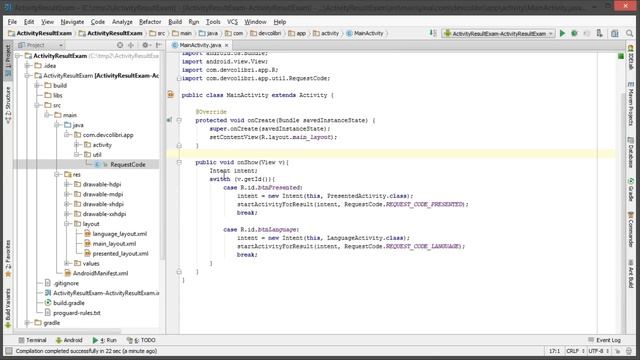Change CRLF line separator in status bar

click(x=575, y=351)
